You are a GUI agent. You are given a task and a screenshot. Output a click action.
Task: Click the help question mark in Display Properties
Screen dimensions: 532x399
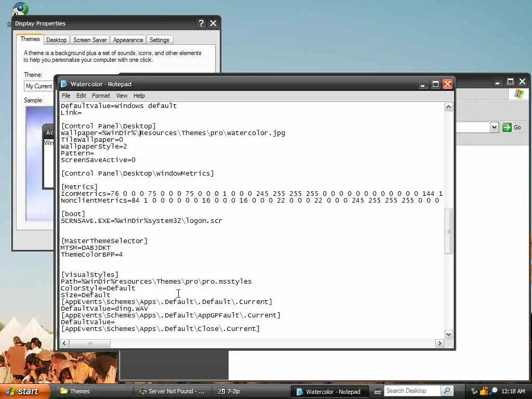click(x=201, y=23)
